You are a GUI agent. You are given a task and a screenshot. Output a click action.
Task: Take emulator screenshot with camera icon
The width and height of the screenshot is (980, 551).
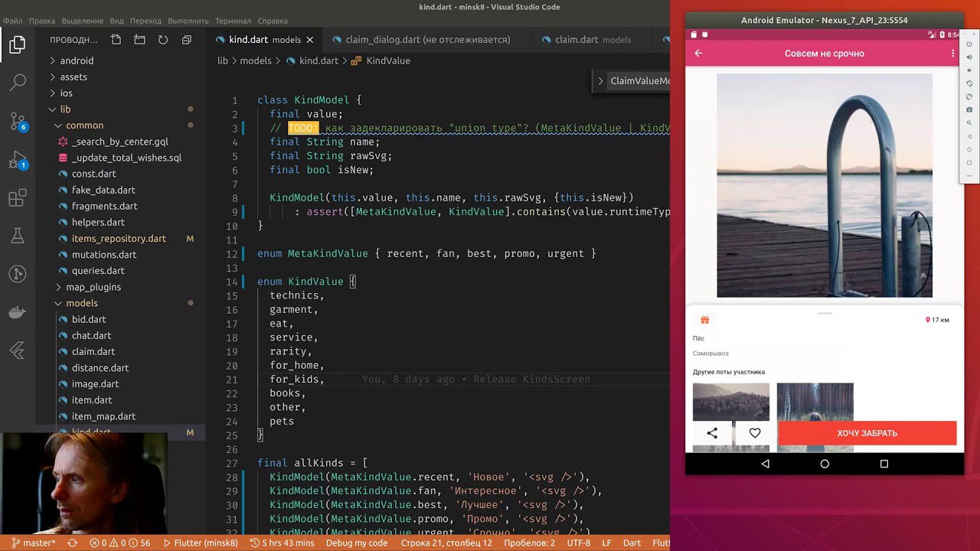tap(969, 110)
